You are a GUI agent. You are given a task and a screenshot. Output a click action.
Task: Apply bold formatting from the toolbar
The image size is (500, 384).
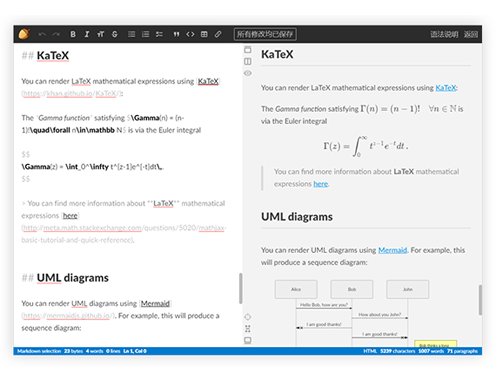[73, 34]
